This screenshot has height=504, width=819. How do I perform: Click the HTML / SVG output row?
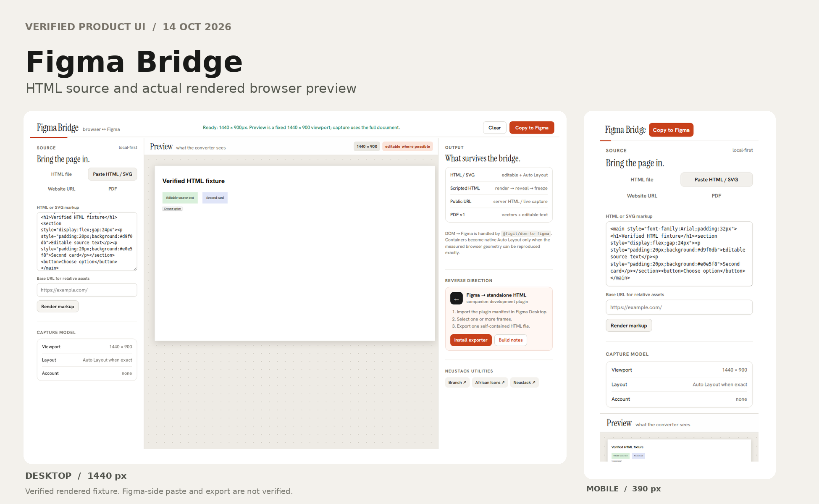click(x=499, y=175)
